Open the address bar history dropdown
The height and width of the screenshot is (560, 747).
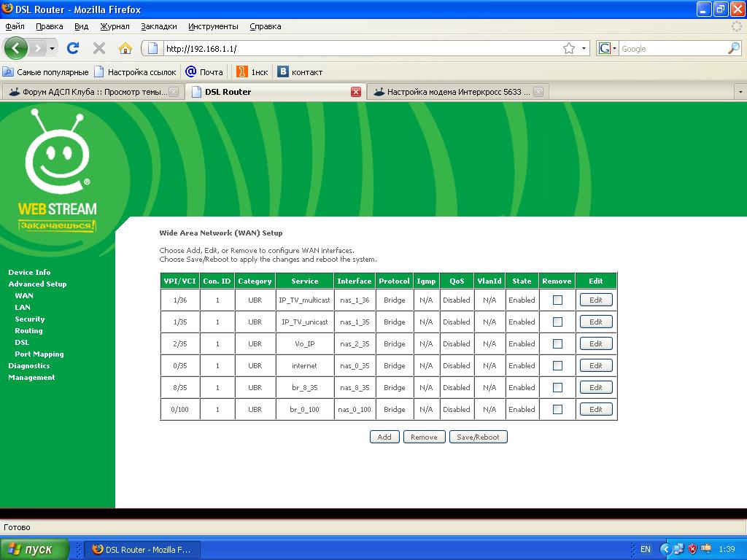point(584,49)
